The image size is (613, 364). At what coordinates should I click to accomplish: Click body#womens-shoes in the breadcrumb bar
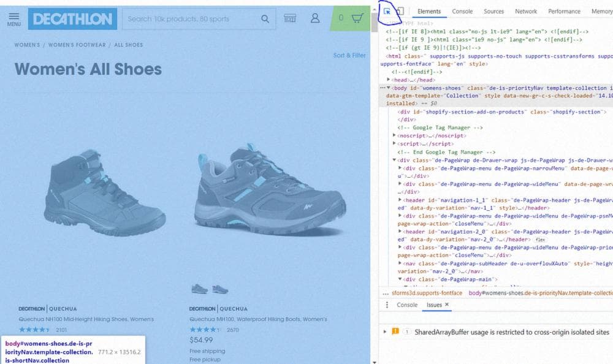pyautogui.click(x=541, y=293)
